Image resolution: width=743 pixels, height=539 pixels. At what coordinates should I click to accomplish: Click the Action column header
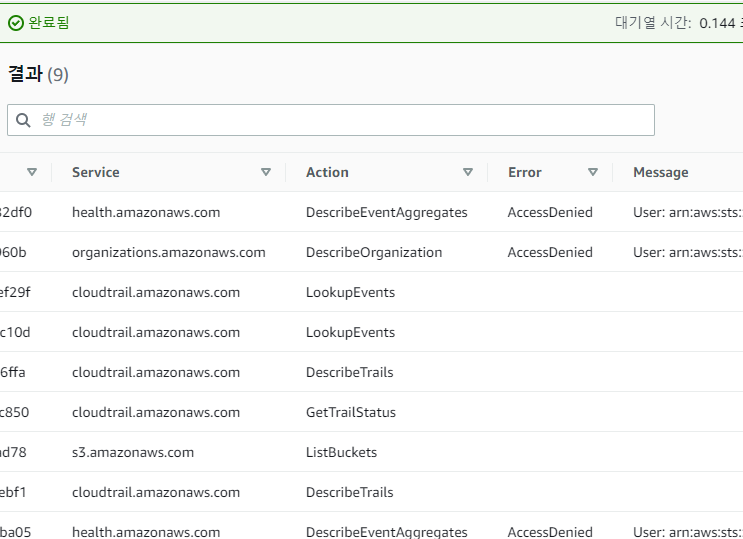(x=327, y=172)
